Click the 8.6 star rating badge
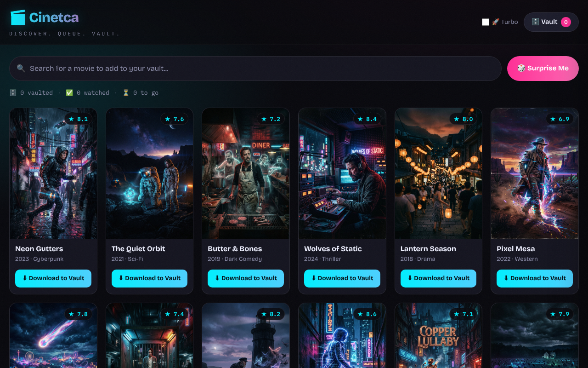Viewport: 588px width, 368px height. (x=367, y=314)
